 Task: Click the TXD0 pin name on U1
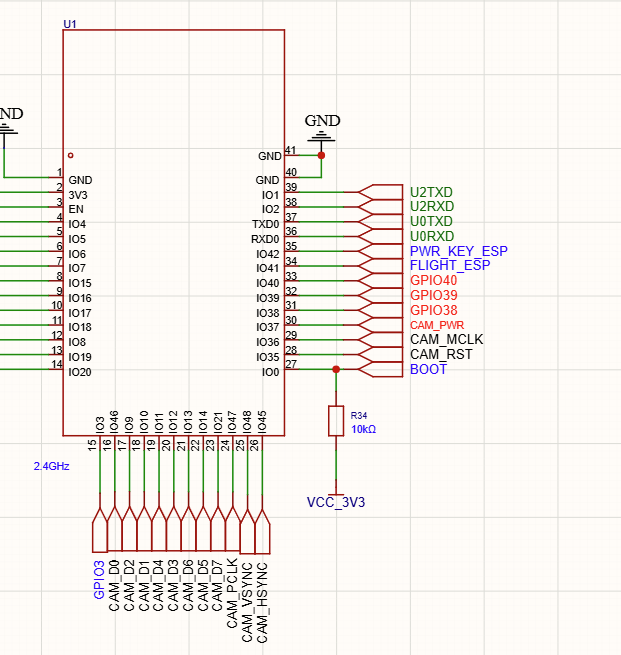266,224
